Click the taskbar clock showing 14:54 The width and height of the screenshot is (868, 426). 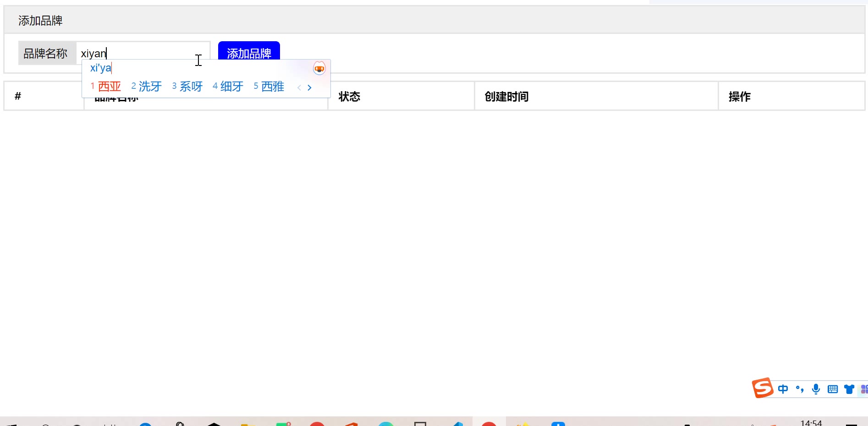pos(811,422)
